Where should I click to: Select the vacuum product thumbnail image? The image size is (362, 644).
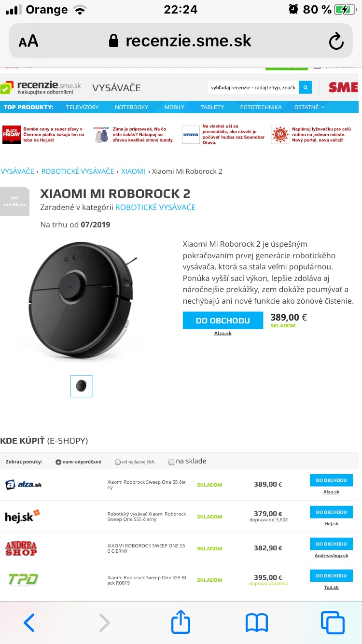[81, 386]
